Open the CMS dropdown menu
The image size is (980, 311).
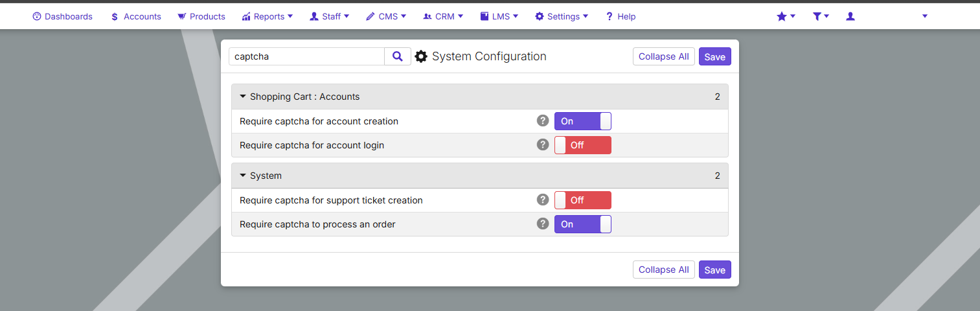click(x=386, y=16)
